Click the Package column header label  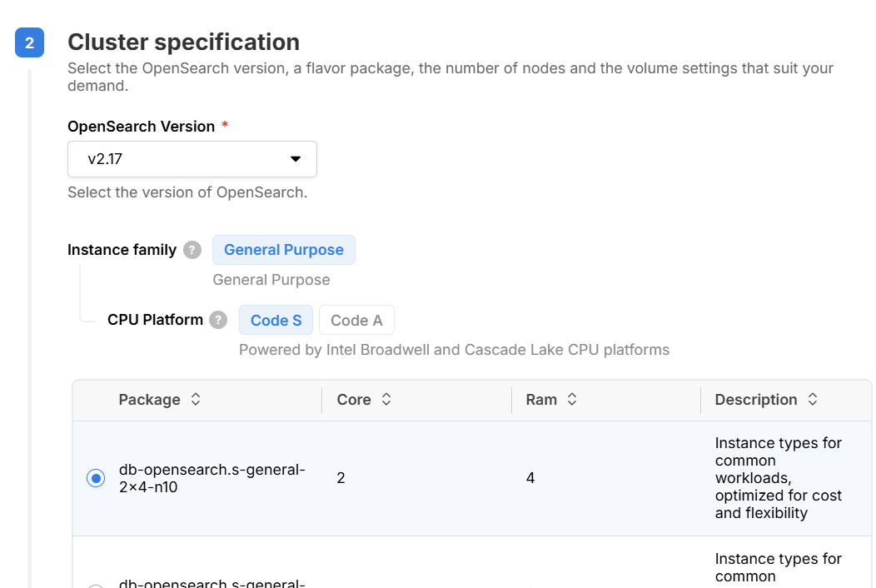point(149,400)
